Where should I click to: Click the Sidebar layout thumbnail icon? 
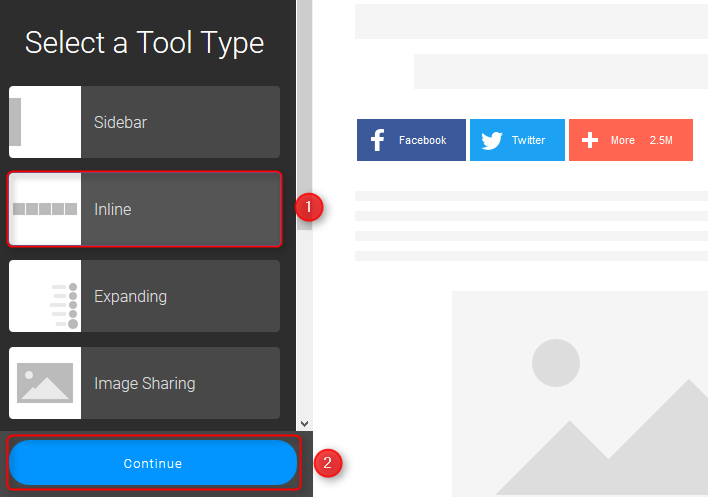(45, 122)
